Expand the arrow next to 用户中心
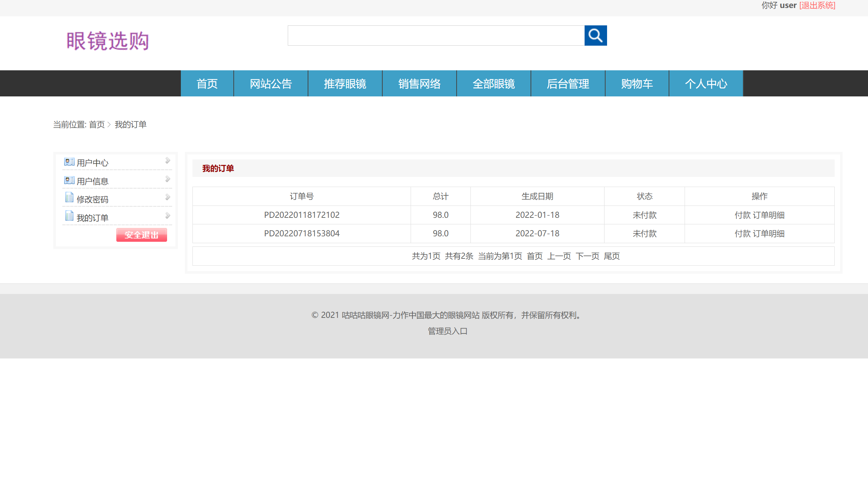This screenshot has height=498, width=868. click(x=167, y=161)
